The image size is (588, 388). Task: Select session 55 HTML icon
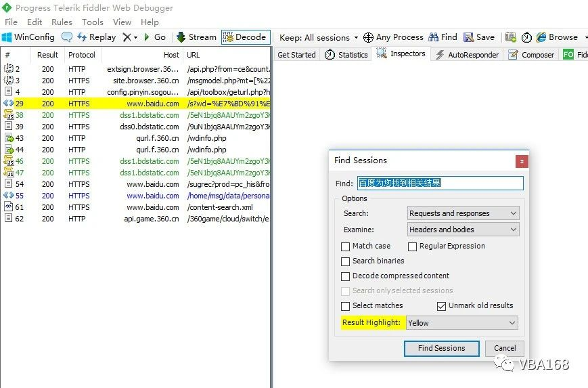point(8,195)
